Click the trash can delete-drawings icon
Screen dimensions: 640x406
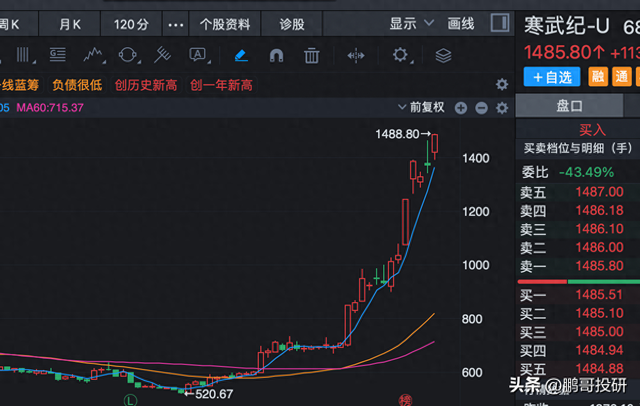(x=311, y=55)
